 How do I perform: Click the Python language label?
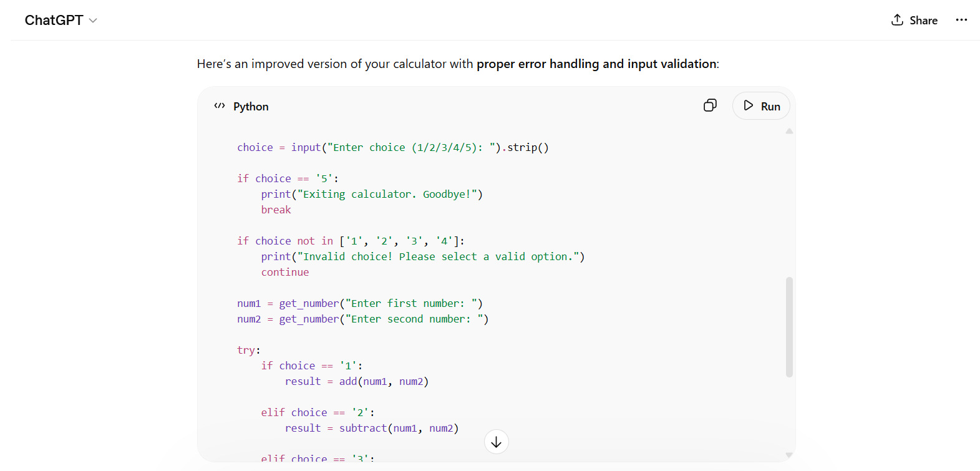click(251, 107)
